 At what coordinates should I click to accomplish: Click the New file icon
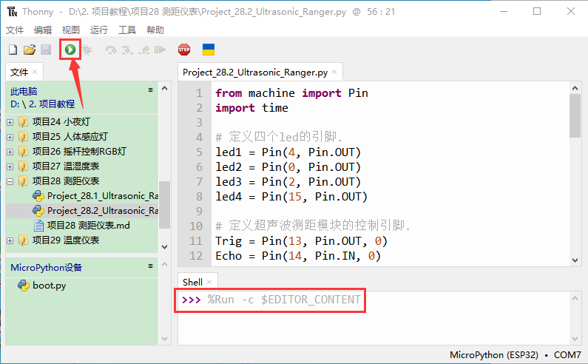pyautogui.click(x=13, y=50)
